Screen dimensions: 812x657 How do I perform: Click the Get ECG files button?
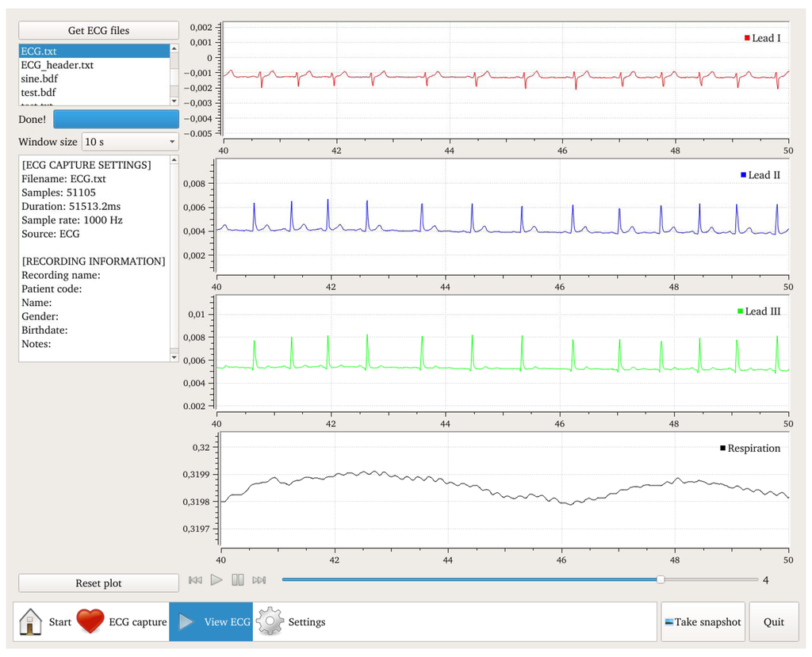pyautogui.click(x=98, y=30)
